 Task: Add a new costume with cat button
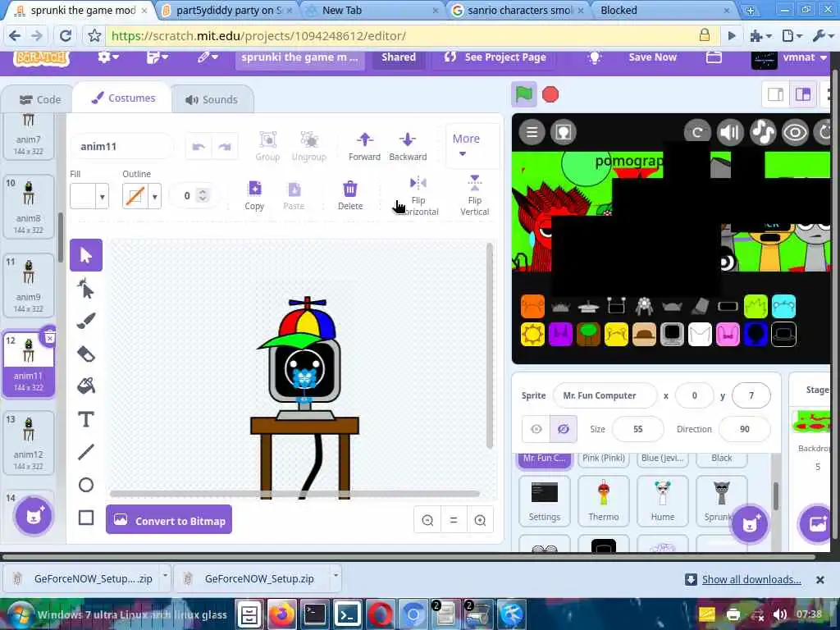click(33, 517)
